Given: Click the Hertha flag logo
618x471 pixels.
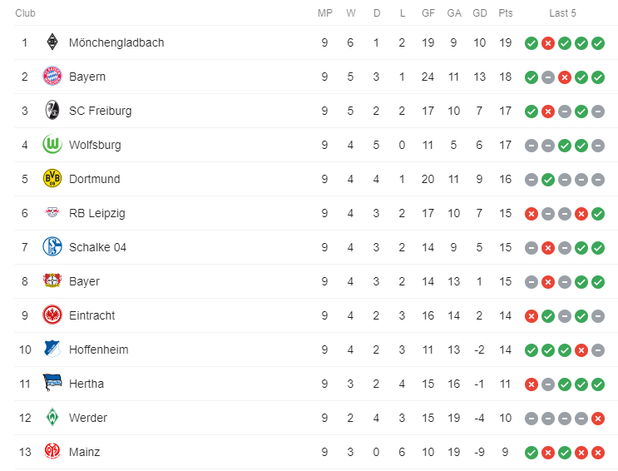Looking at the screenshot, I should tap(52, 383).
